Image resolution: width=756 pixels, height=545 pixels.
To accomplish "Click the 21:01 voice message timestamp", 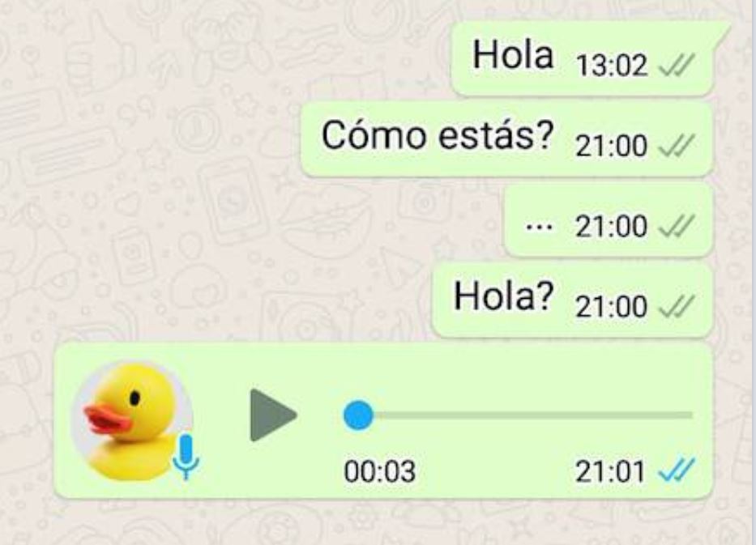I will tap(610, 472).
